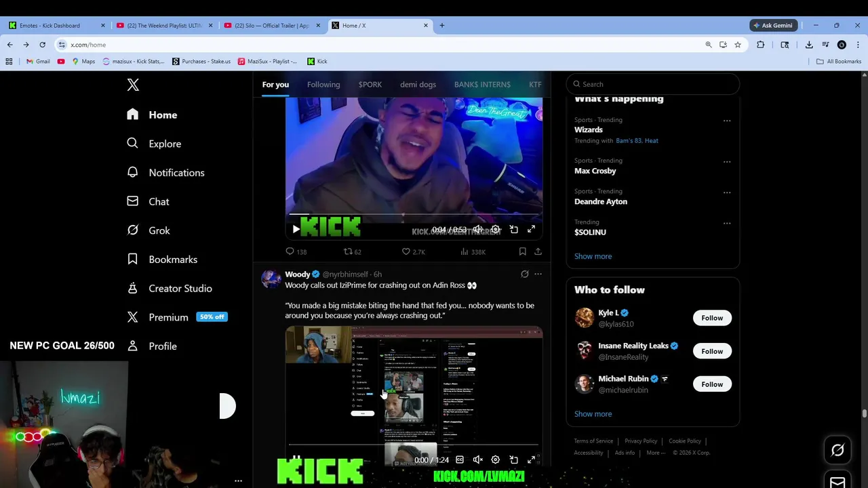The image size is (868, 488).
Task: Repost the post with 62 reposts
Action: (352, 251)
